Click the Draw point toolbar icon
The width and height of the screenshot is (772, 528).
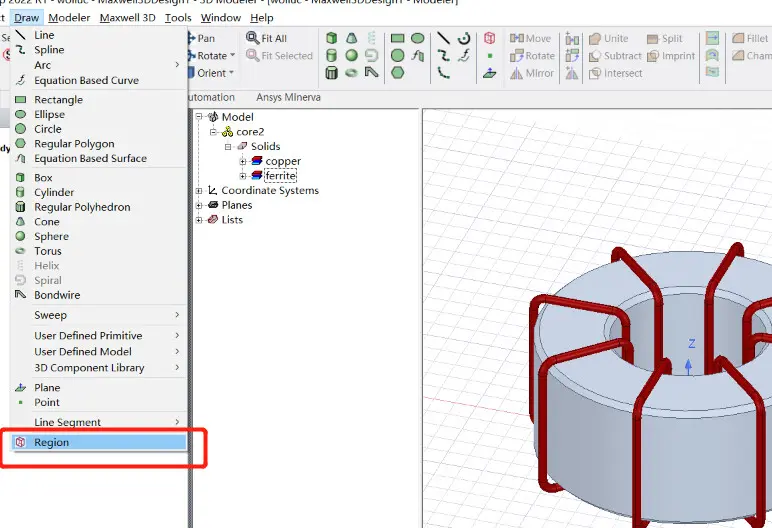tap(489, 56)
